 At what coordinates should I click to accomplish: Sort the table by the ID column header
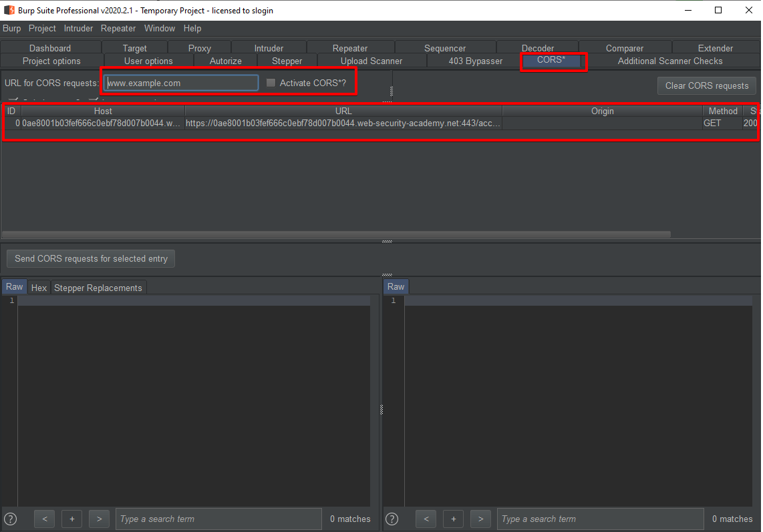11,111
